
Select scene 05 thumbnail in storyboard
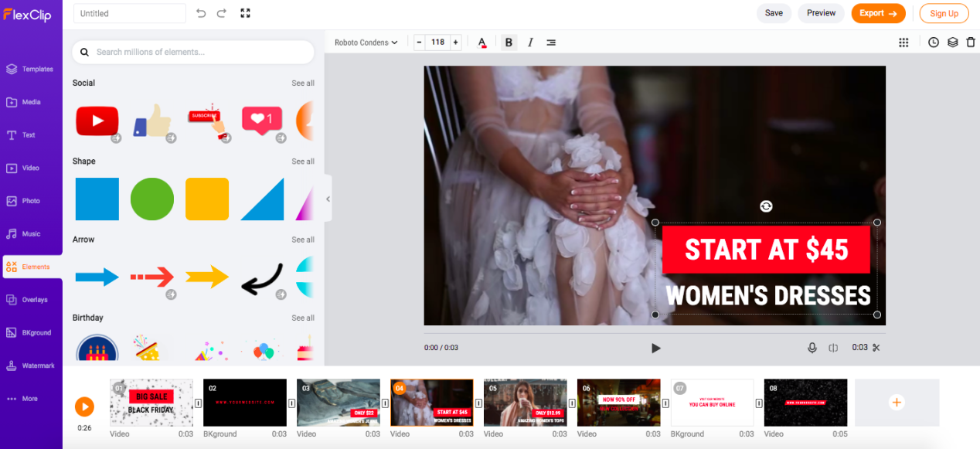click(526, 403)
